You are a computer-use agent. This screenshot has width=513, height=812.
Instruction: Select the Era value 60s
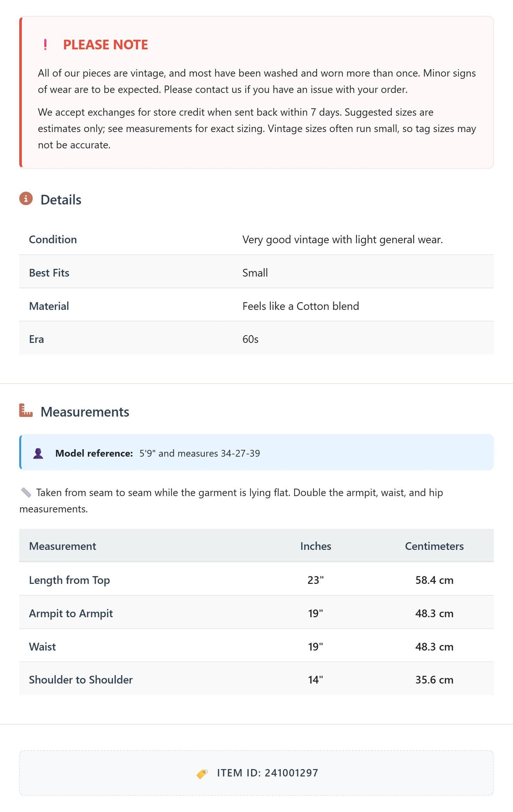pyautogui.click(x=250, y=339)
